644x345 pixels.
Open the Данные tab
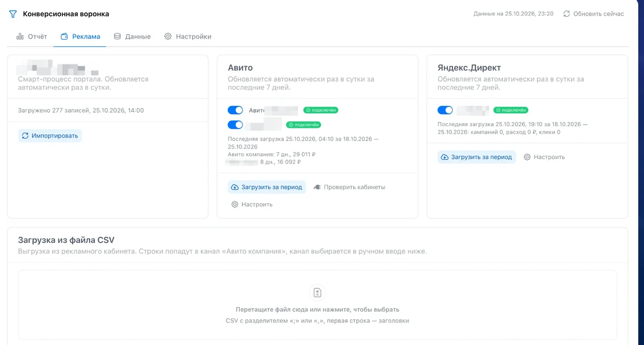(132, 37)
